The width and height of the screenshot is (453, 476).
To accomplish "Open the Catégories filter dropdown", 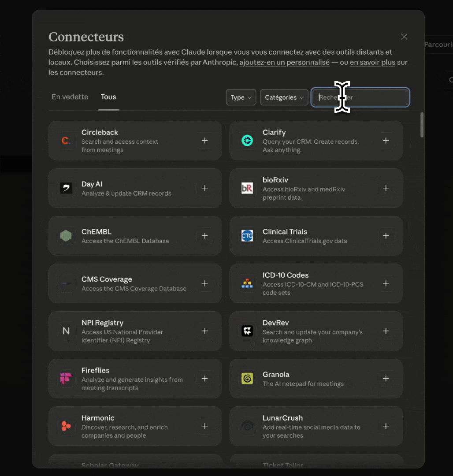I will (x=284, y=97).
